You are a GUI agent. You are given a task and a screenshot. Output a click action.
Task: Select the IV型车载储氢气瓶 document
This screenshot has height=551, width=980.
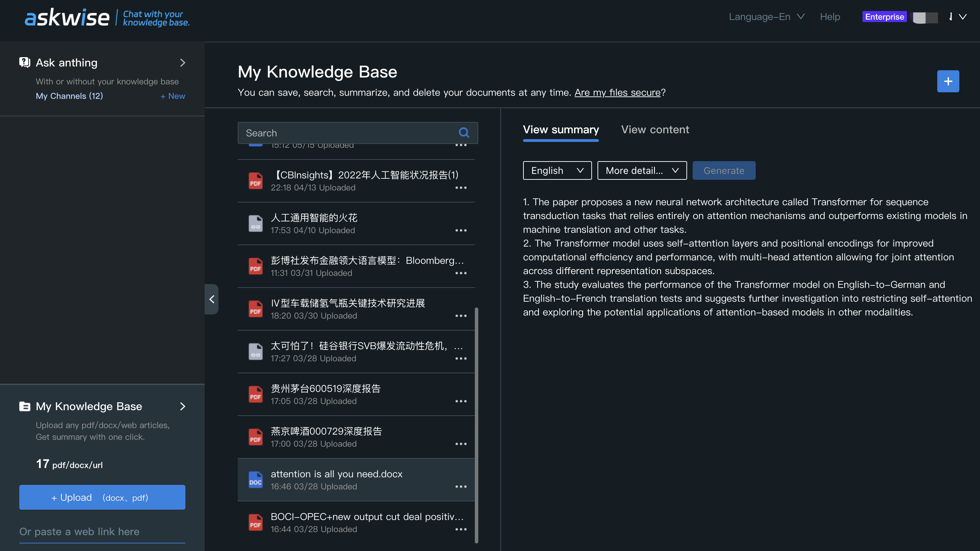356,309
